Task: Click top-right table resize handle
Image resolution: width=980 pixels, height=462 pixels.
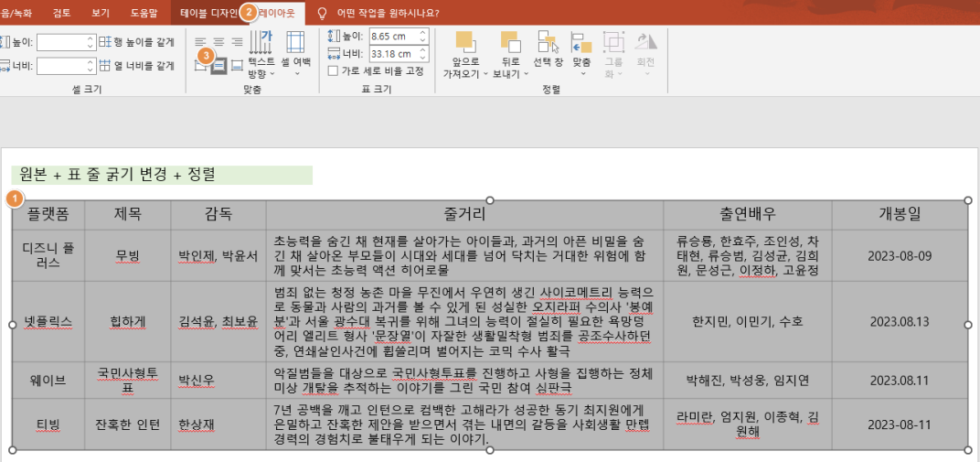Action: pos(968,200)
